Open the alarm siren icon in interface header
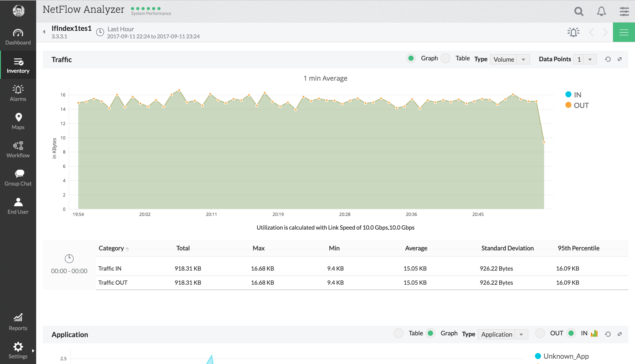 click(x=573, y=32)
